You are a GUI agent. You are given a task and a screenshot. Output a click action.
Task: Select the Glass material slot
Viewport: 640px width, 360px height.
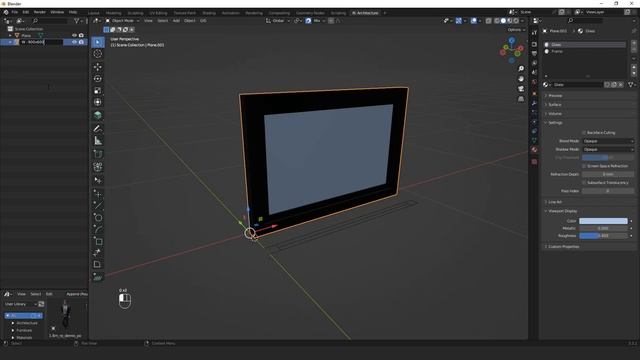[x=585, y=44]
